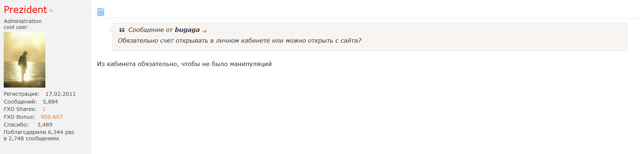Click the bugaga username in quote
The image size is (644, 154).
[x=187, y=30]
